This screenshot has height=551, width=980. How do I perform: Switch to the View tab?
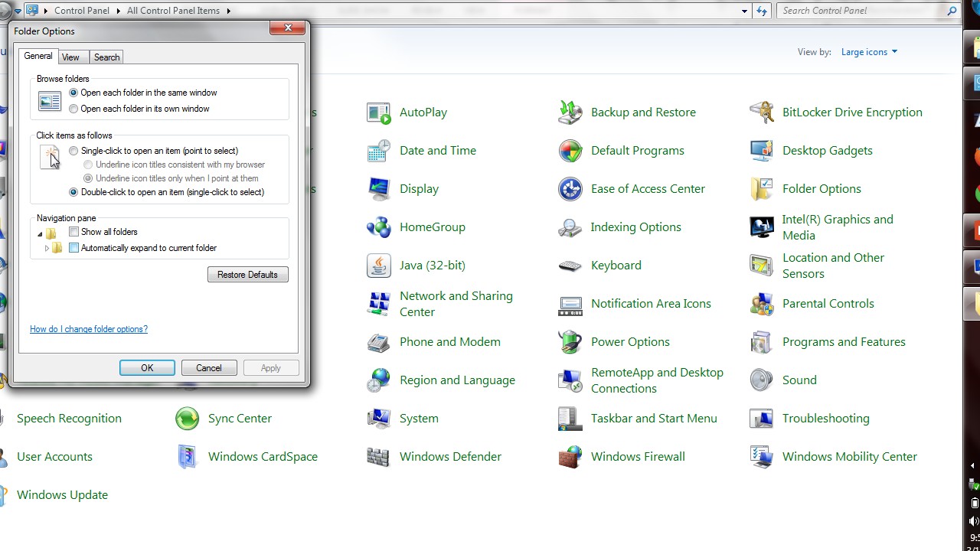70,57
